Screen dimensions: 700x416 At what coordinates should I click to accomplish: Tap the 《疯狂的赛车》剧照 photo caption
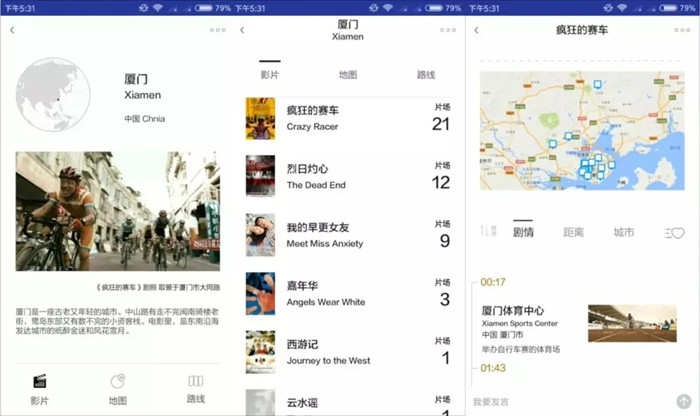(x=158, y=287)
